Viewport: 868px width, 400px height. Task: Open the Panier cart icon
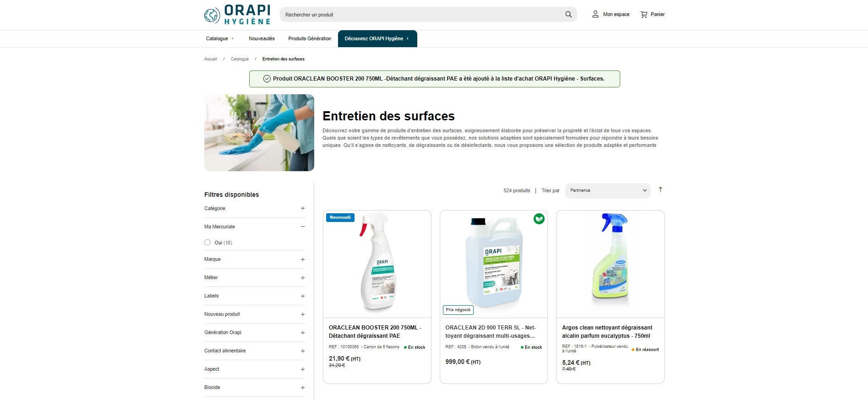644,15
